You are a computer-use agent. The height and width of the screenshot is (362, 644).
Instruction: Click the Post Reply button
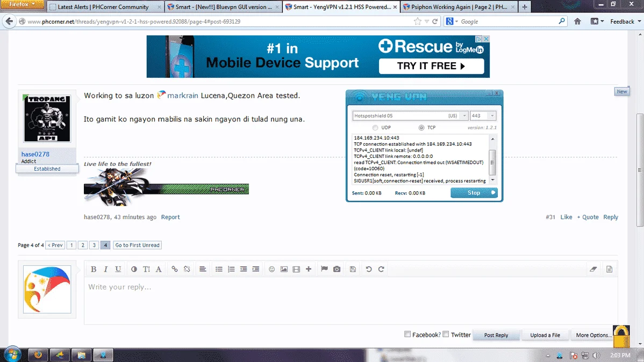[x=496, y=335]
